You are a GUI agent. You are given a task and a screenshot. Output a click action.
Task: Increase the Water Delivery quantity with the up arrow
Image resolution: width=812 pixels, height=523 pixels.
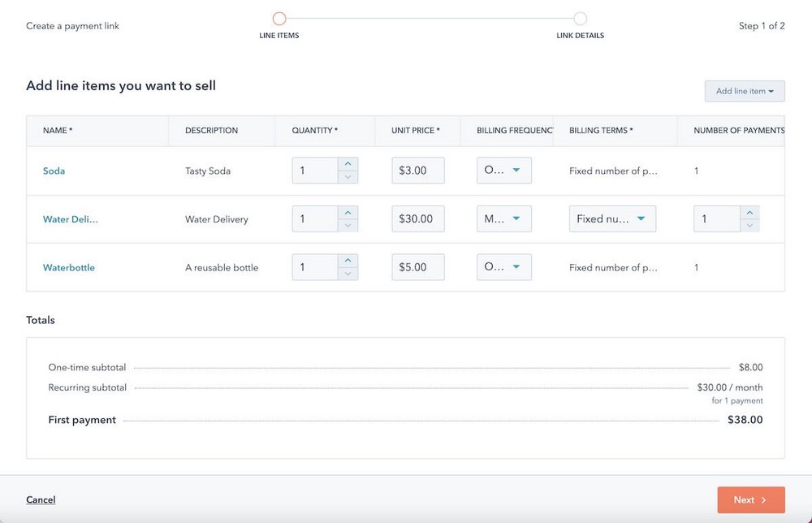[x=348, y=212]
